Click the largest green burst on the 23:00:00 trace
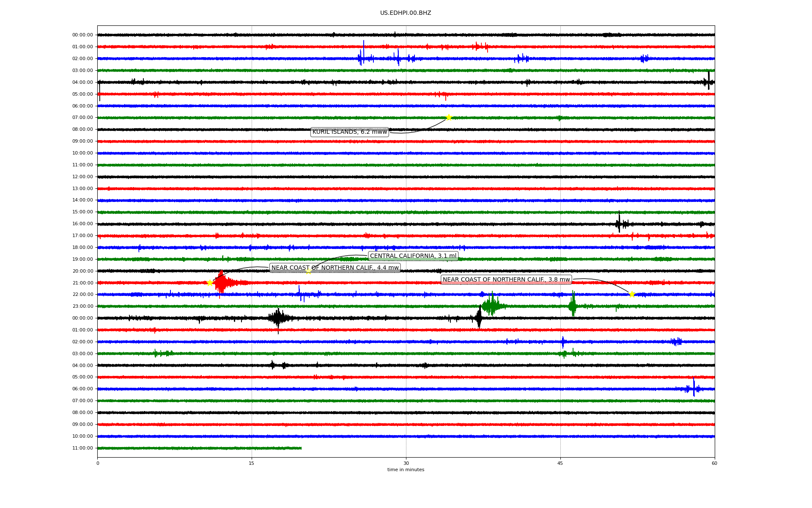 click(491, 305)
